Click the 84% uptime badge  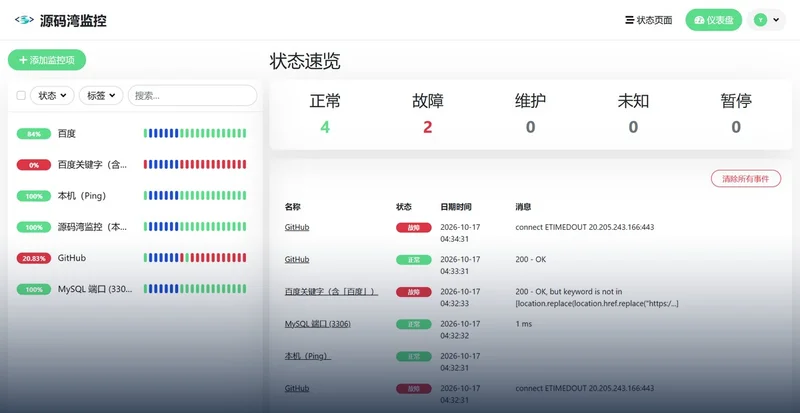click(34, 134)
